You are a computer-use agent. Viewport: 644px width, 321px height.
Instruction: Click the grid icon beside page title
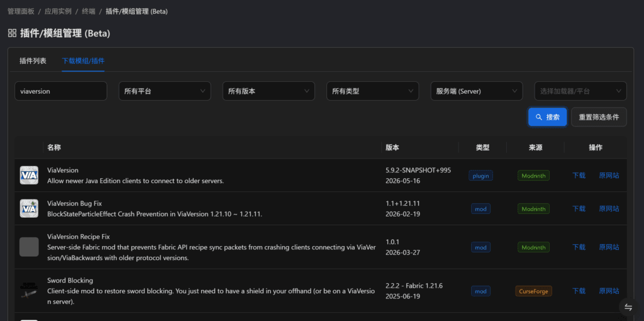coord(13,33)
